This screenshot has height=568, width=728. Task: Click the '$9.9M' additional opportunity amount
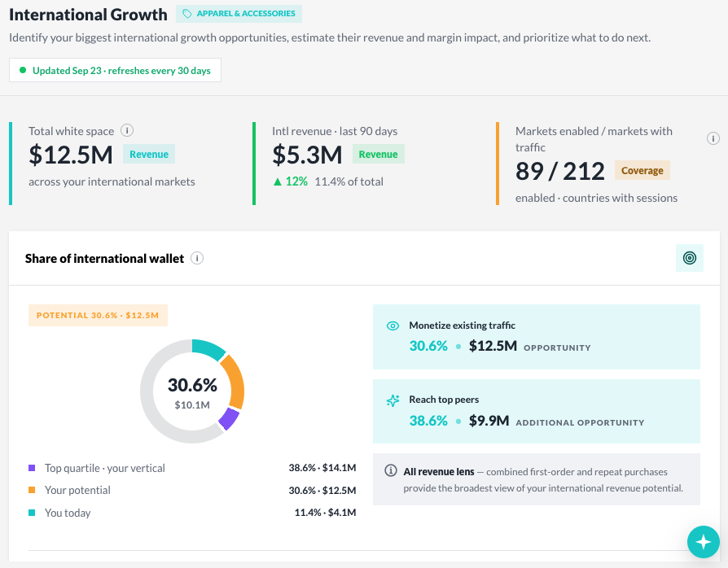tap(489, 421)
